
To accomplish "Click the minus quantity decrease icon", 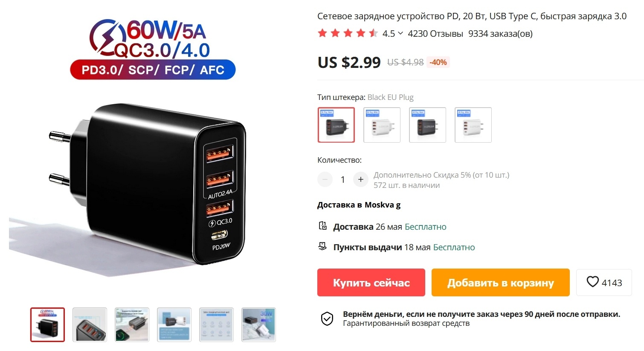I will click(325, 179).
